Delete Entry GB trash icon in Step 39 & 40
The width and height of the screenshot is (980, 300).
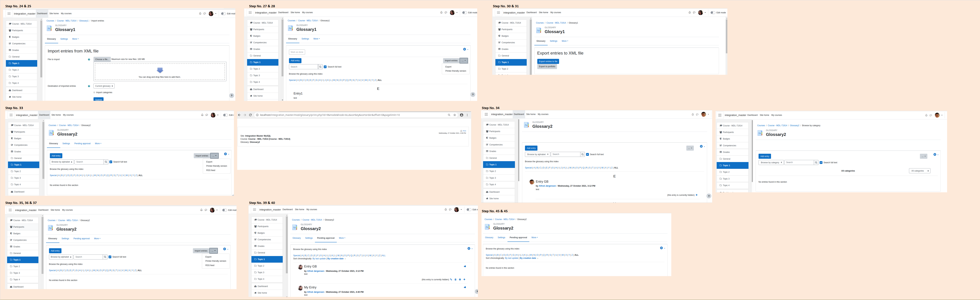(455, 279)
